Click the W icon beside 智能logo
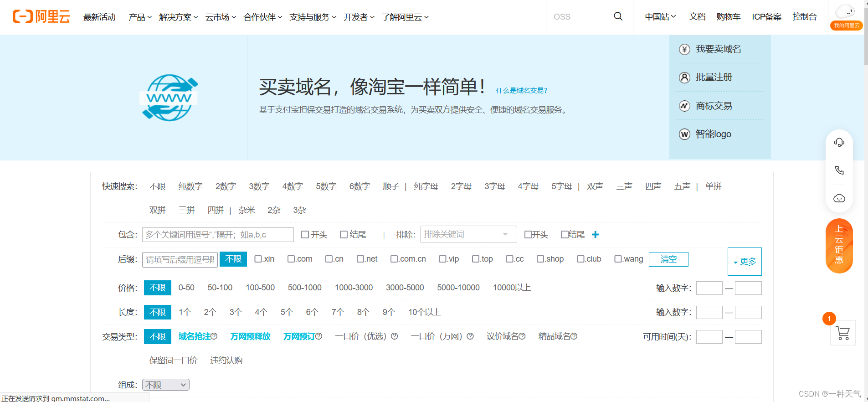 (684, 134)
